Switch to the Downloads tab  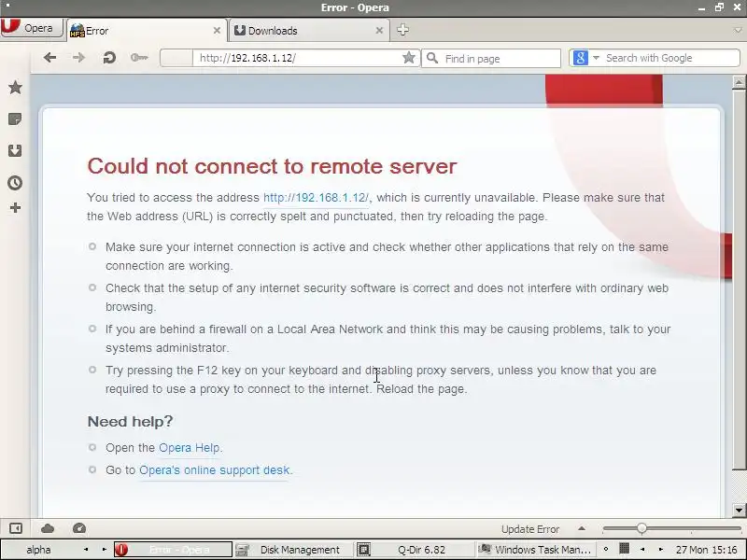pos(309,31)
